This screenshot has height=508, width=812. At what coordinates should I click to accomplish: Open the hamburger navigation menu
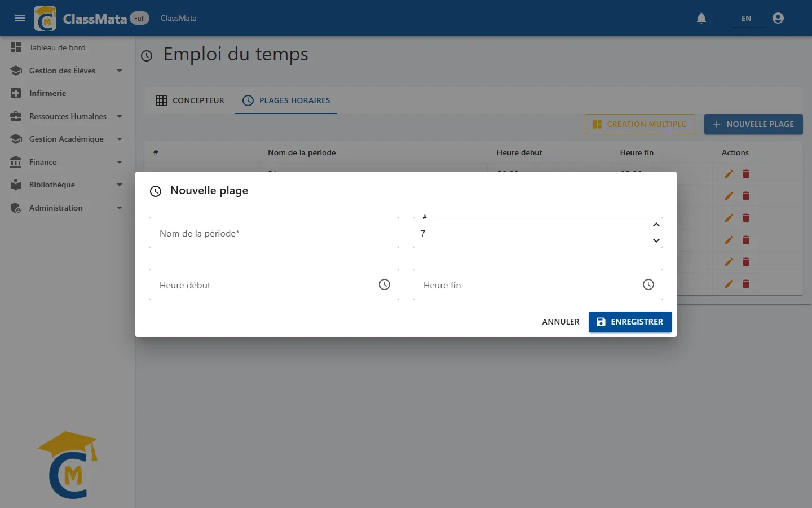(20, 18)
